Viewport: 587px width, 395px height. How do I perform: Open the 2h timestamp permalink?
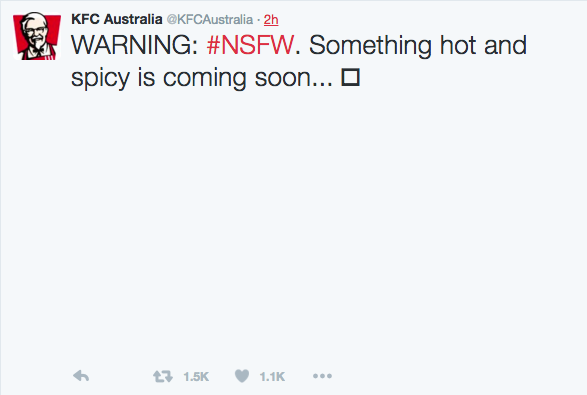[x=271, y=19]
